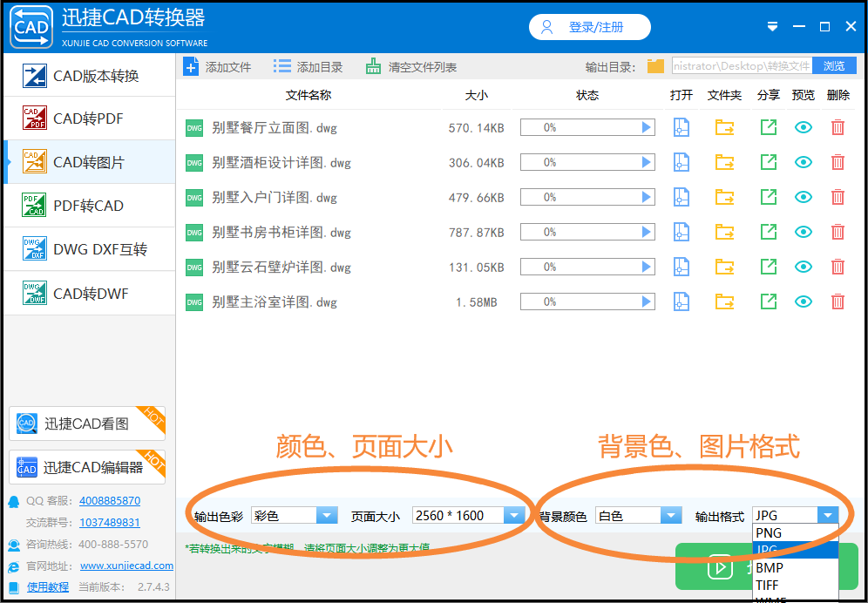Viewport: 868px width, 603px height.
Task: Click 清空文件列表 to clear list
Action: tap(411, 67)
